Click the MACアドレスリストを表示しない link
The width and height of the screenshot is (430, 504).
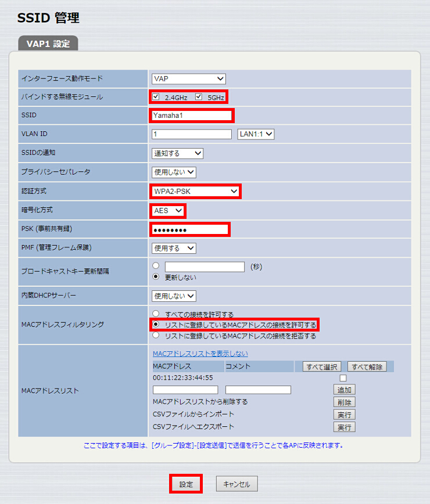pyautogui.click(x=200, y=354)
